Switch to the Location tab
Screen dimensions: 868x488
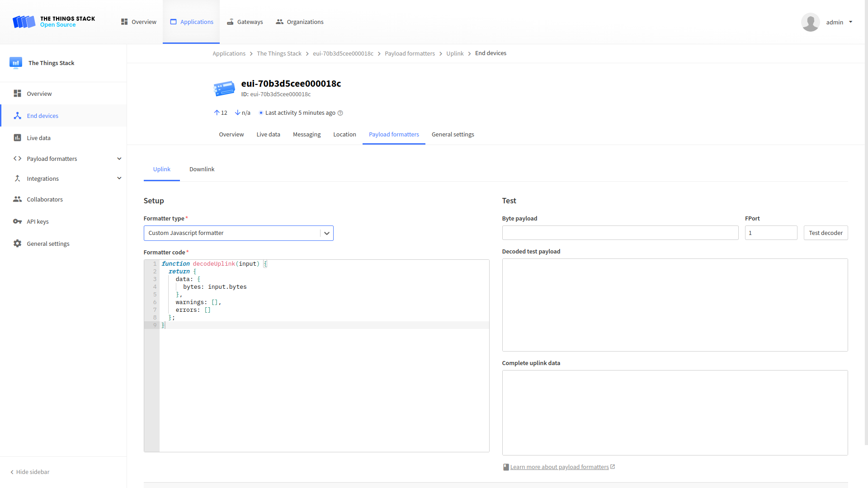[344, 135]
